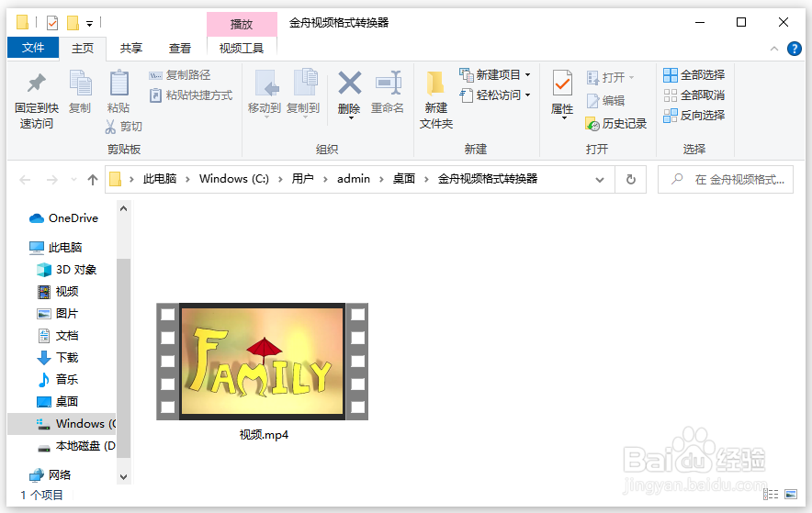Screen dimensions: 812x513
Task: Click the Forward navigation arrow
Action: pos(51,180)
